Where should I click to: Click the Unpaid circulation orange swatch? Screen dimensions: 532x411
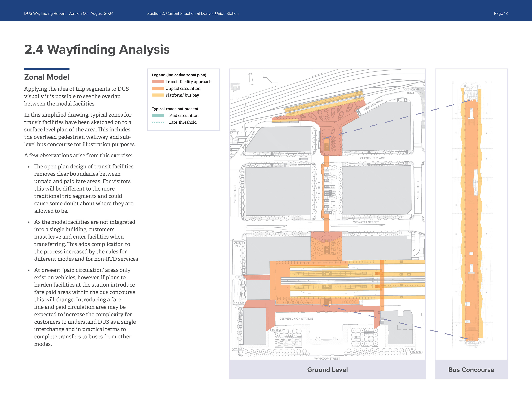click(x=158, y=88)
